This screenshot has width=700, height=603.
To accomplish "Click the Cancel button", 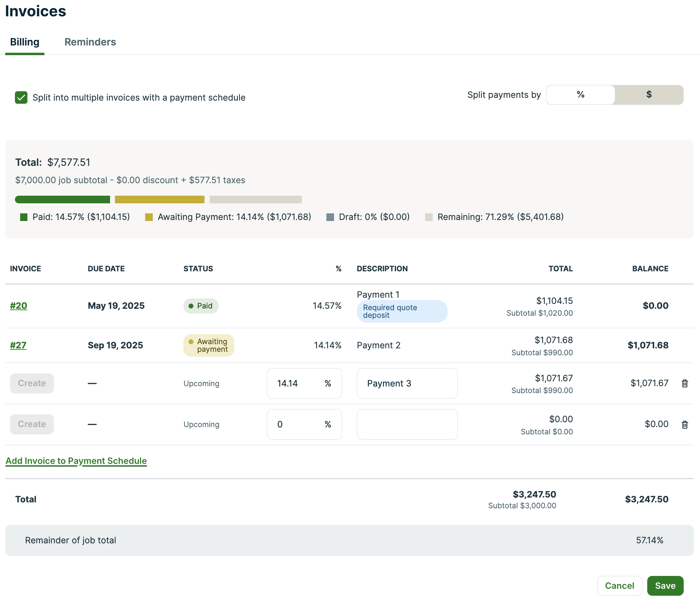I will point(619,586).
